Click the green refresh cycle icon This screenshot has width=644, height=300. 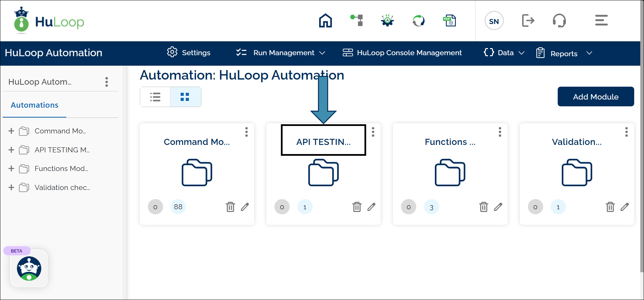[x=419, y=21]
